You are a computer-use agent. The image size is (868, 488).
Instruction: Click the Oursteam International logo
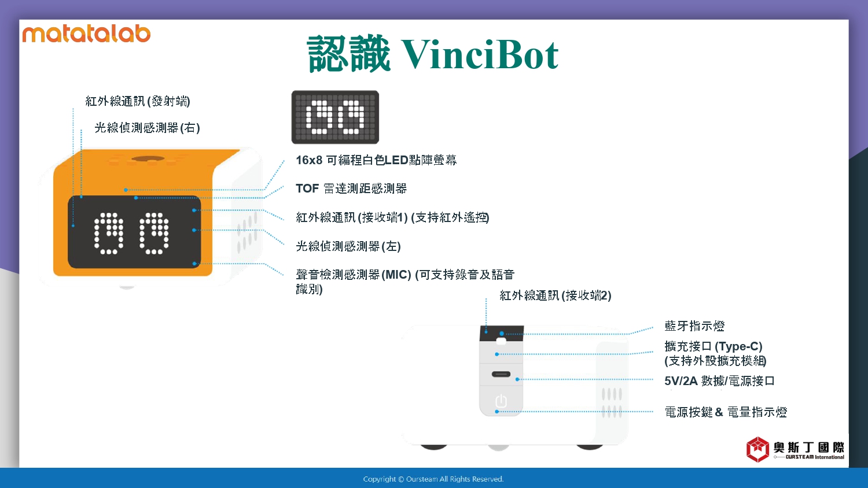(795, 449)
